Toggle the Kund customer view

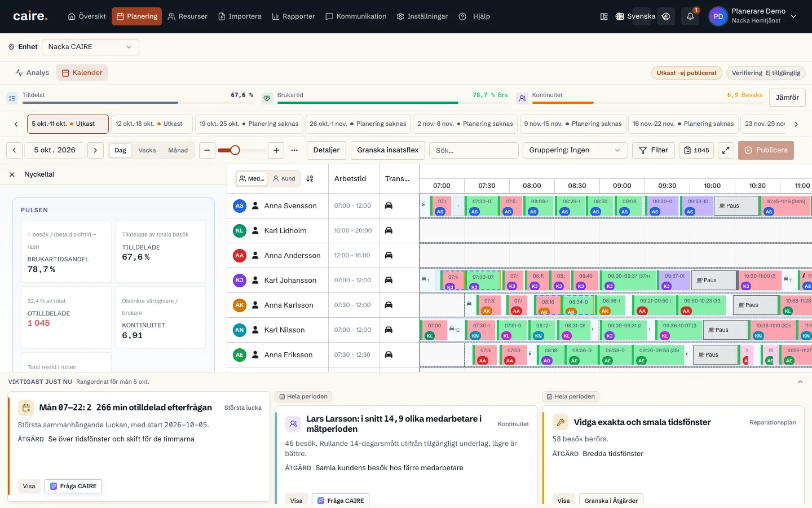pyautogui.click(x=284, y=179)
